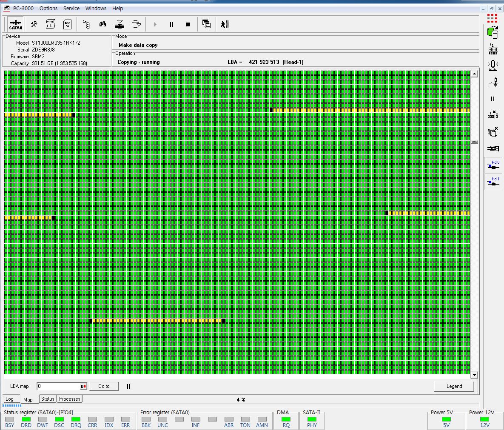Click the map scrollbar up arrow
The width and height of the screenshot is (504, 430).
tap(474, 74)
